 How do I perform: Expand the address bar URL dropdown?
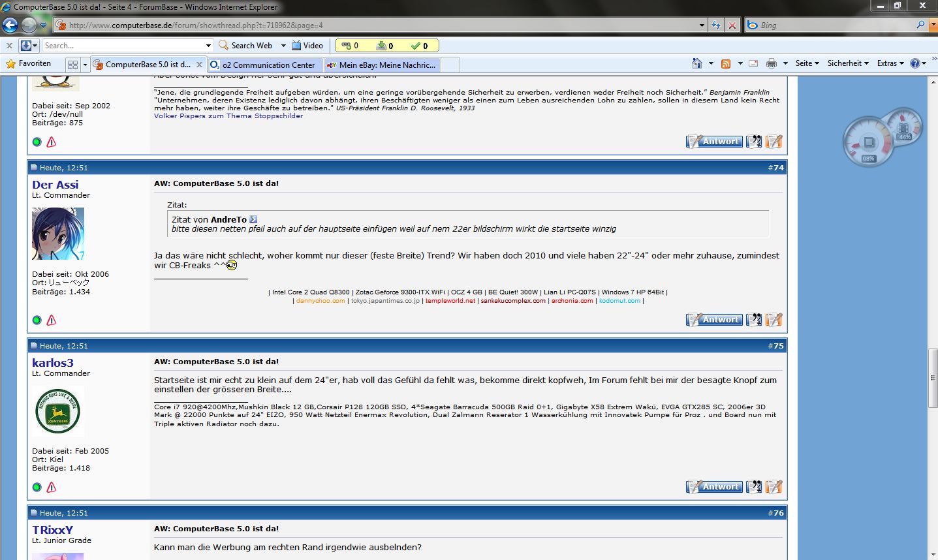click(702, 25)
